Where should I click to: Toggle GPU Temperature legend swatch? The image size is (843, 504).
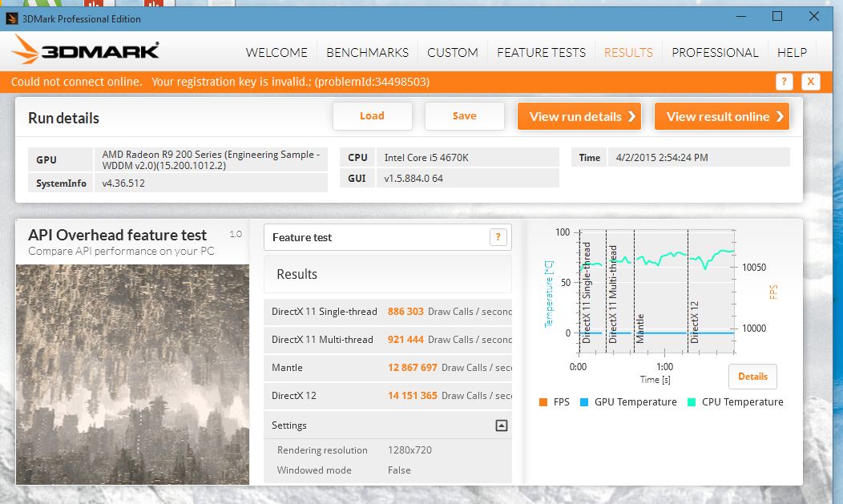(x=584, y=402)
